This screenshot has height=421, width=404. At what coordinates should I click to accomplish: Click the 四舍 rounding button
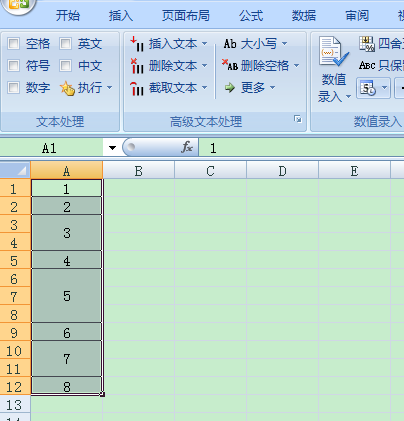point(381,44)
